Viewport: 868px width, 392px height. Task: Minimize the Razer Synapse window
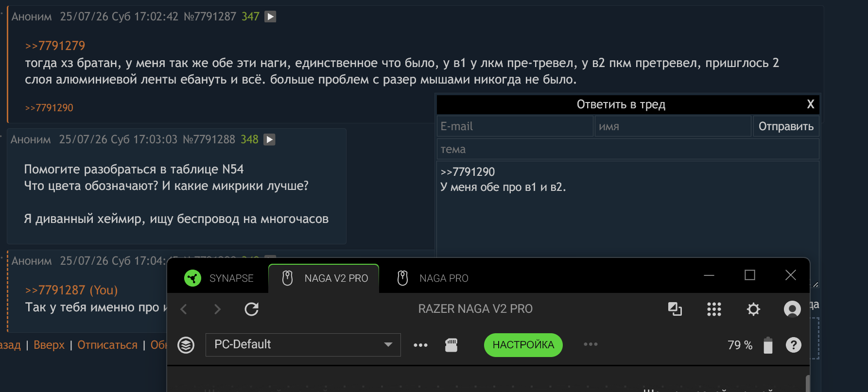709,275
